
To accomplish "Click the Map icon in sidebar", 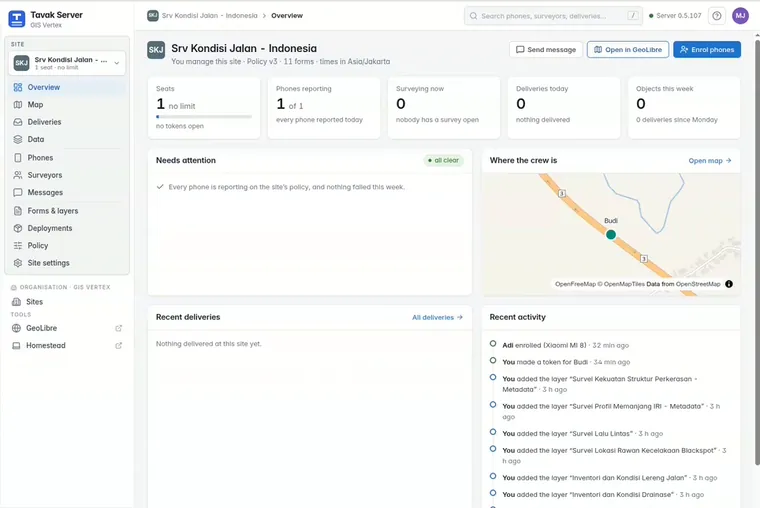I will coord(18,105).
